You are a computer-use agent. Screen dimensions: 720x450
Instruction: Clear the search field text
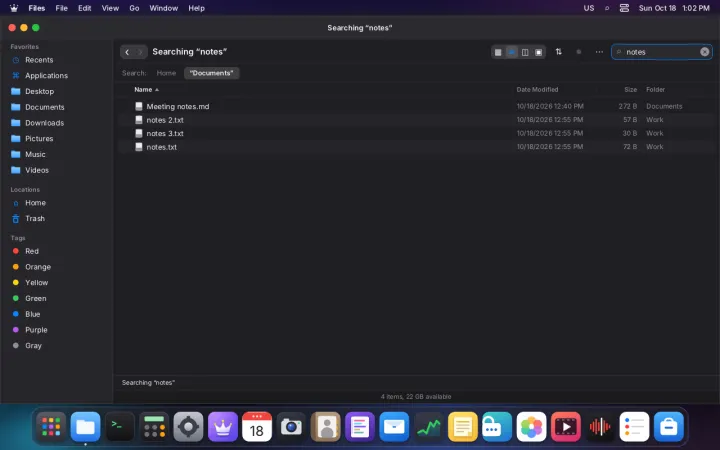click(704, 52)
